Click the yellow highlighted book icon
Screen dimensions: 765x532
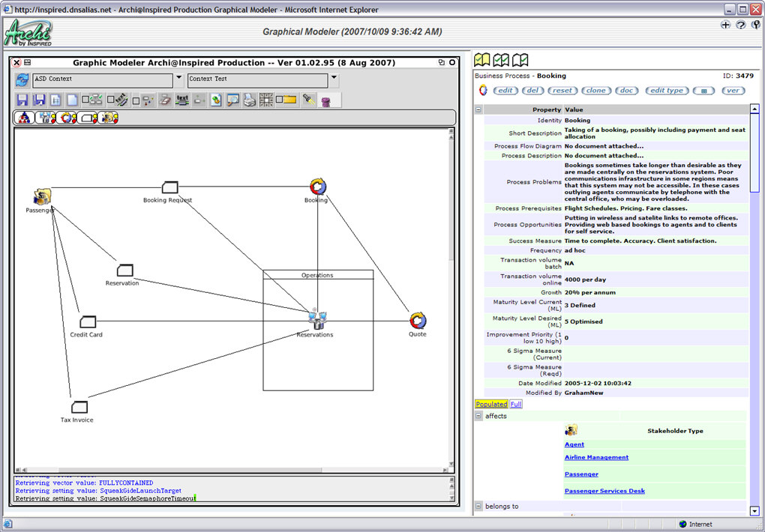[482, 60]
